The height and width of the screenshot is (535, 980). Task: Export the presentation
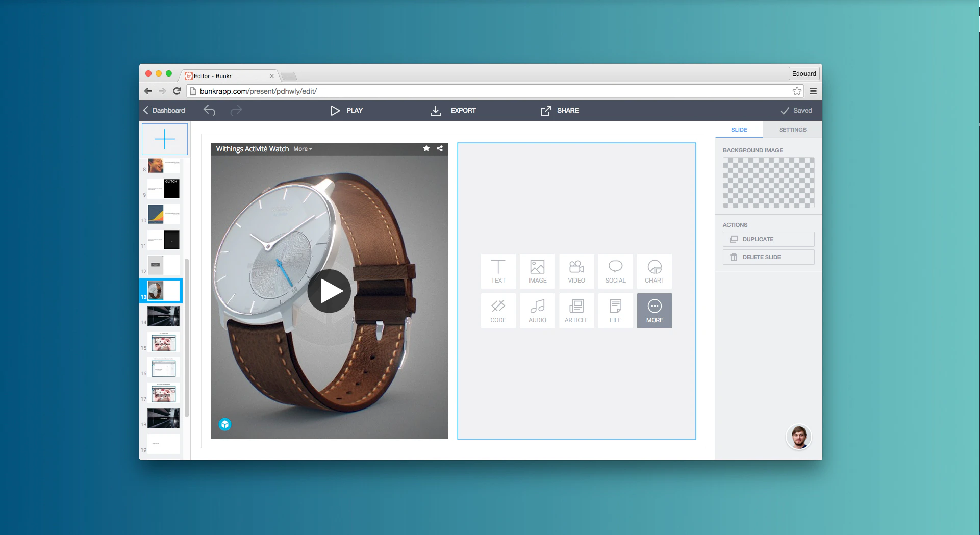(x=453, y=110)
